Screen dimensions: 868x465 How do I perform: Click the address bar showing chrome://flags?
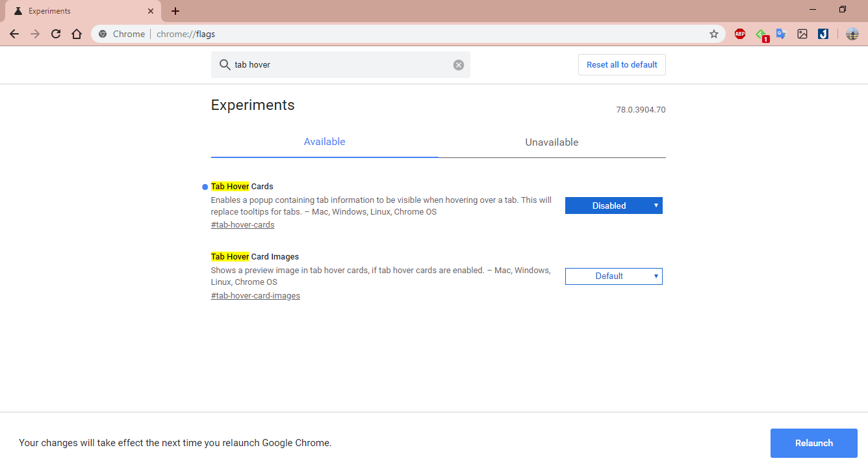[408, 34]
